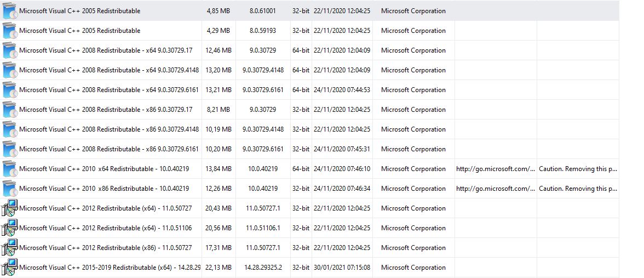Open go.microsoft.com link in 2010 x86 row
The height and width of the screenshot is (278, 644).
(496, 189)
